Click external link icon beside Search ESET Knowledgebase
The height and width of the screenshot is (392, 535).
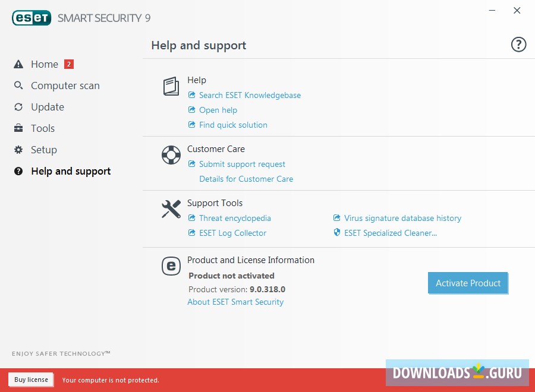tap(192, 95)
